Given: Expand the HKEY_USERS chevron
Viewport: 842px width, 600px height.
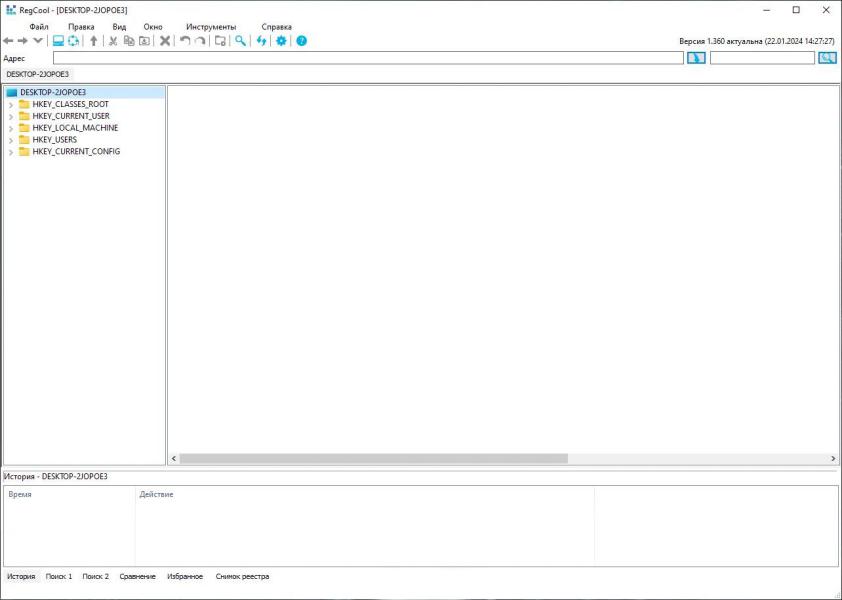Looking at the screenshot, I should coord(11,140).
